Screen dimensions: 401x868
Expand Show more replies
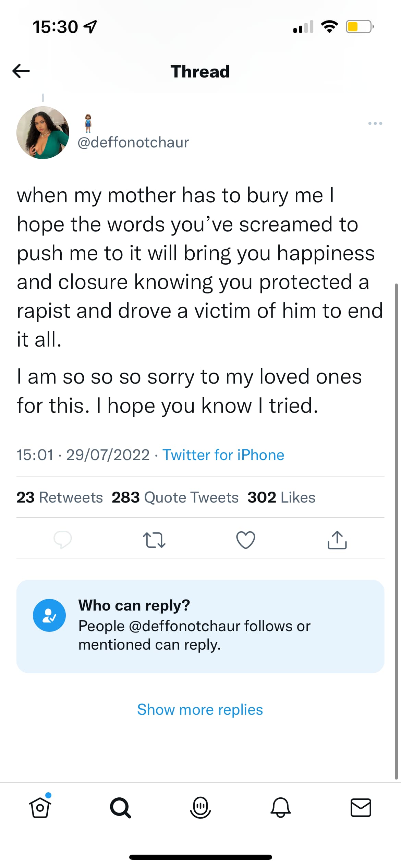pyautogui.click(x=200, y=710)
